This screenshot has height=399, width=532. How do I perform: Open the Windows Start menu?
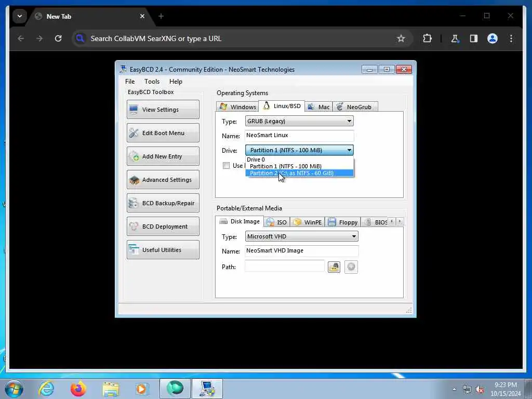pos(14,389)
